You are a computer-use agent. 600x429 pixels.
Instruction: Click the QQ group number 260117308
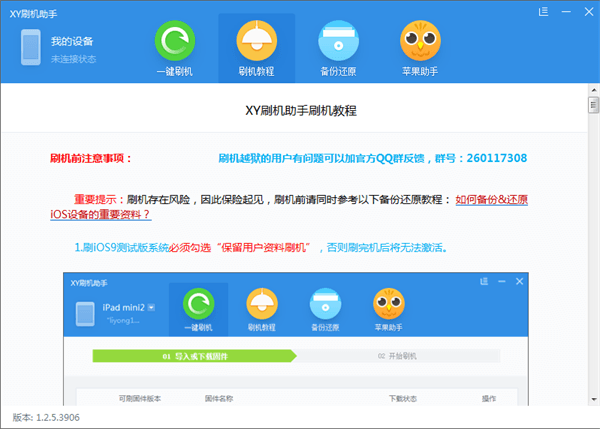coord(497,158)
